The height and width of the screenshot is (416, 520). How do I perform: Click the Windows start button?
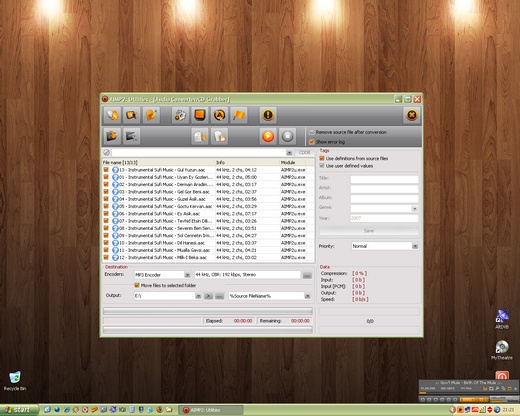[19, 410]
